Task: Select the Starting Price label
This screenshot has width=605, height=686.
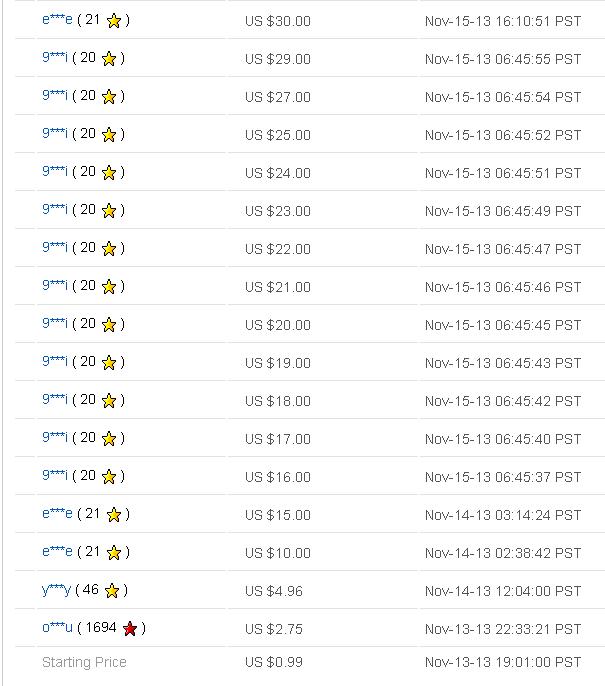Action: 84,662
